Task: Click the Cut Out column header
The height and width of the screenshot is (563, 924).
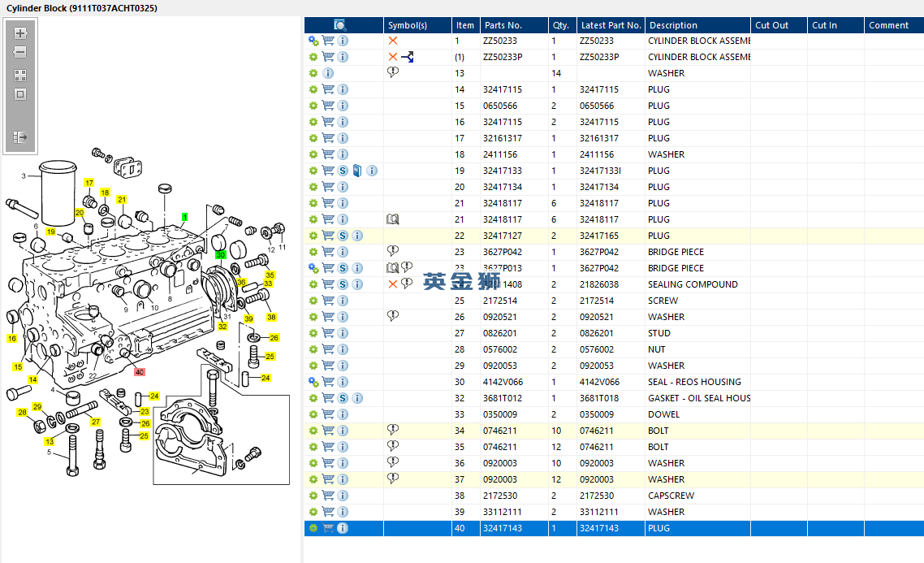Action: [779, 24]
